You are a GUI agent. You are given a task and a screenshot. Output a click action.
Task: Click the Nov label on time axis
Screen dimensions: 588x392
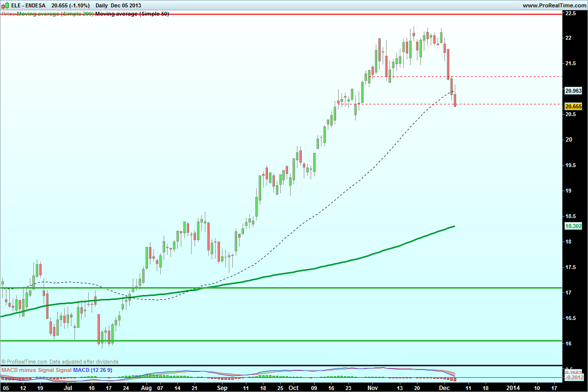point(372,387)
